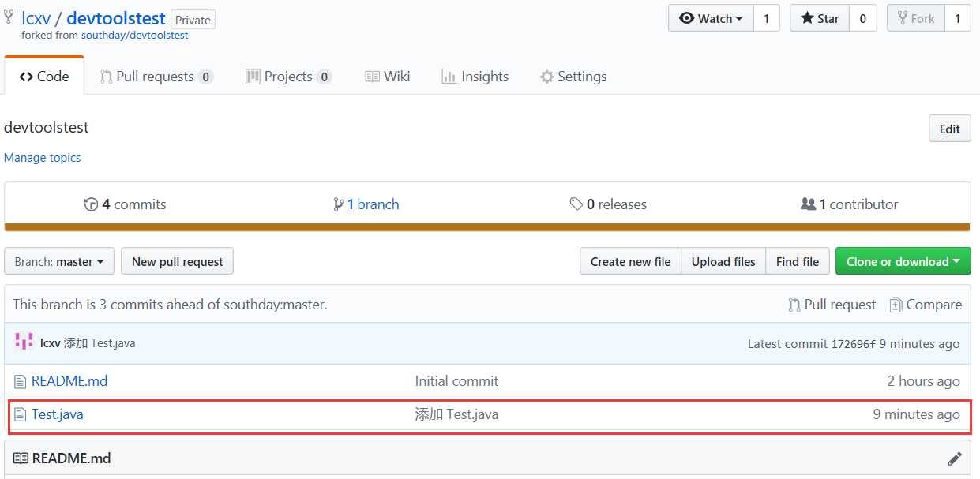Switch to the Settings tab

coord(573,77)
